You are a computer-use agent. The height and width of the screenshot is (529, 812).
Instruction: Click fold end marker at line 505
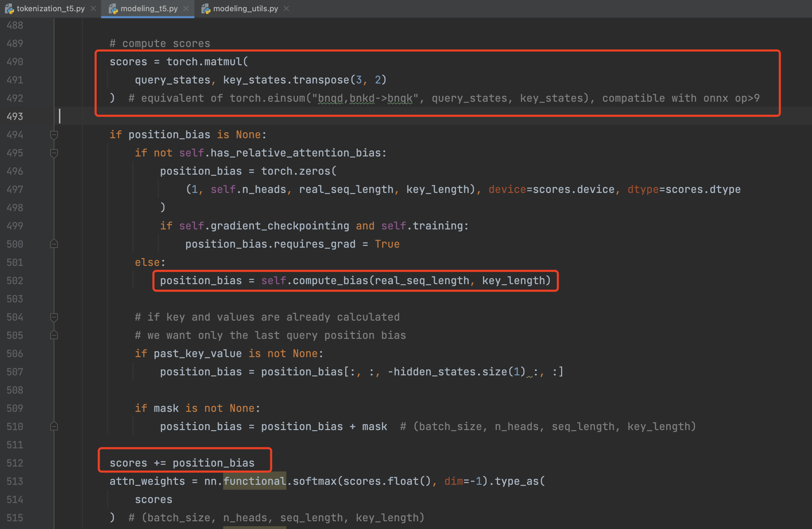coord(54,335)
